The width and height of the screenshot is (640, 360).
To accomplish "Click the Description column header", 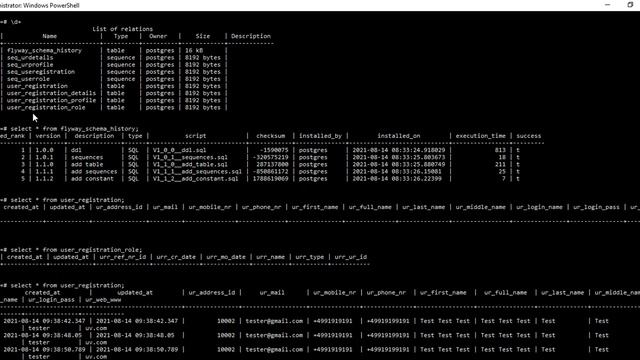I will point(251,36).
